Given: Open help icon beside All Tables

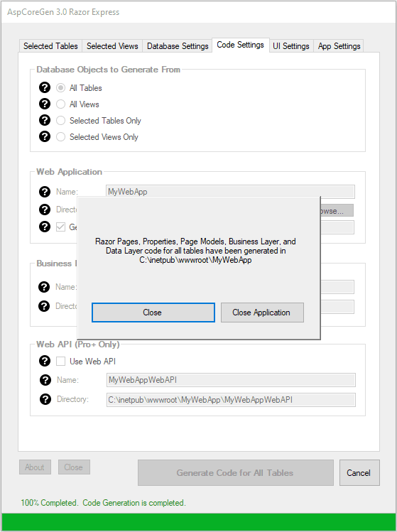Looking at the screenshot, I should tap(45, 87).
